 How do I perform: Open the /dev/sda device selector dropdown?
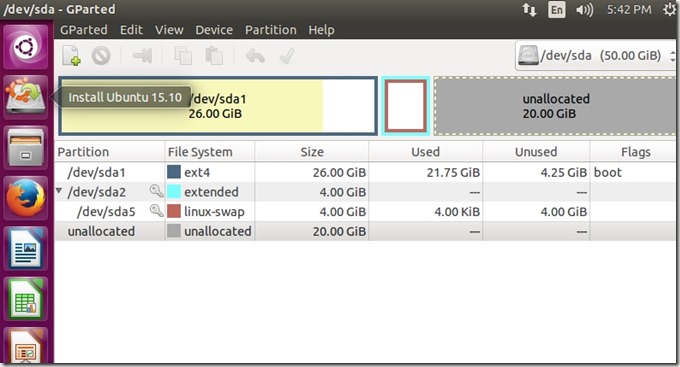(595, 56)
